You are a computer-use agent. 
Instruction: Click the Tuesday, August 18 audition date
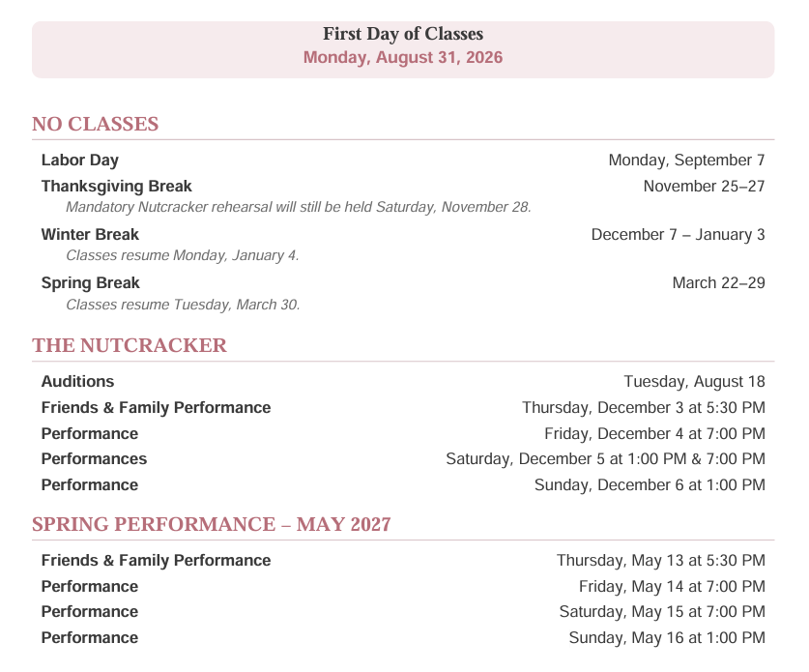point(694,381)
